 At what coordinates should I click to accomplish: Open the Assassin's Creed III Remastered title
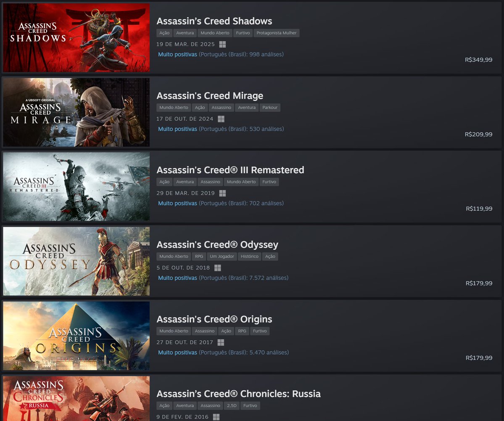(230, 170)
